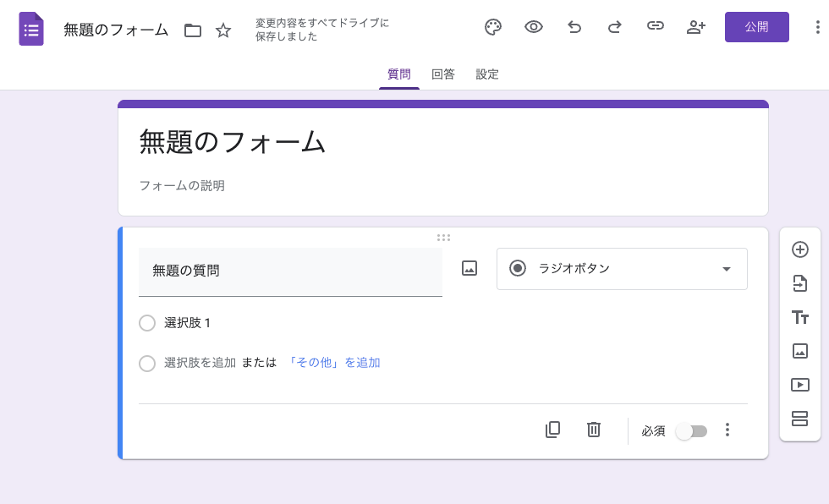
Task: Duplicate the question with the copy icon
Action: point(552,430)
